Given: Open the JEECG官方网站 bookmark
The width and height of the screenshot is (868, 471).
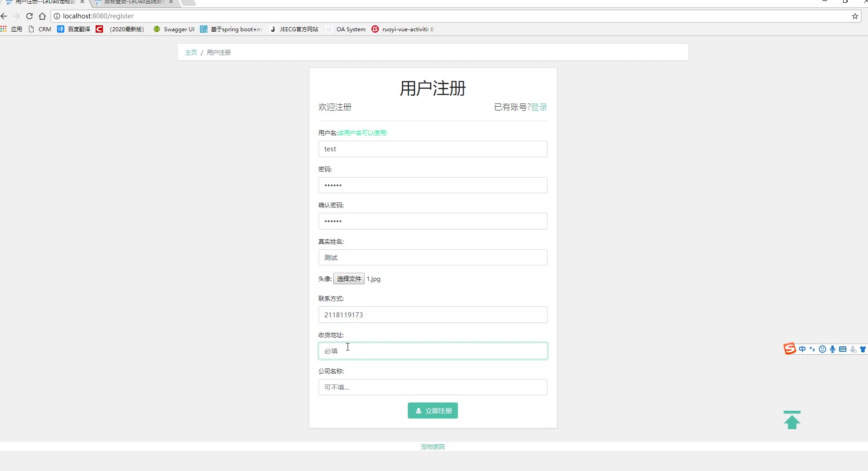Looking at the screenshot, I should coord(294,29).
